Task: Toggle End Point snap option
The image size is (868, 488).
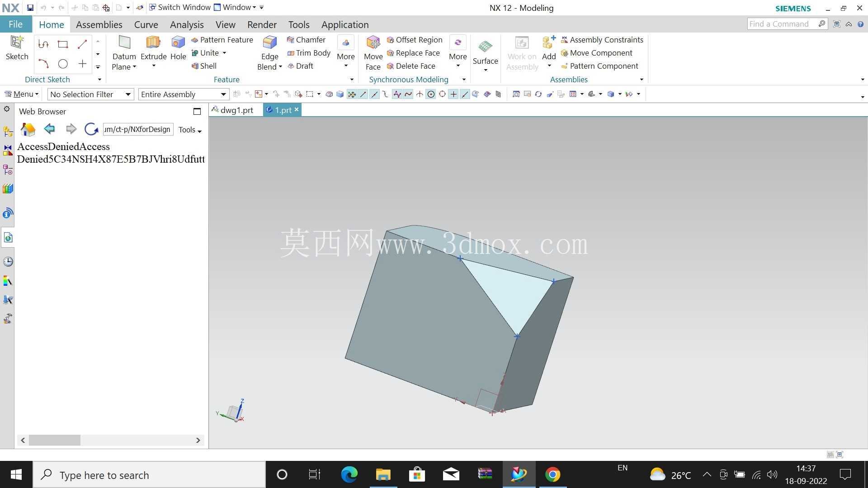Action: point(363,94)
